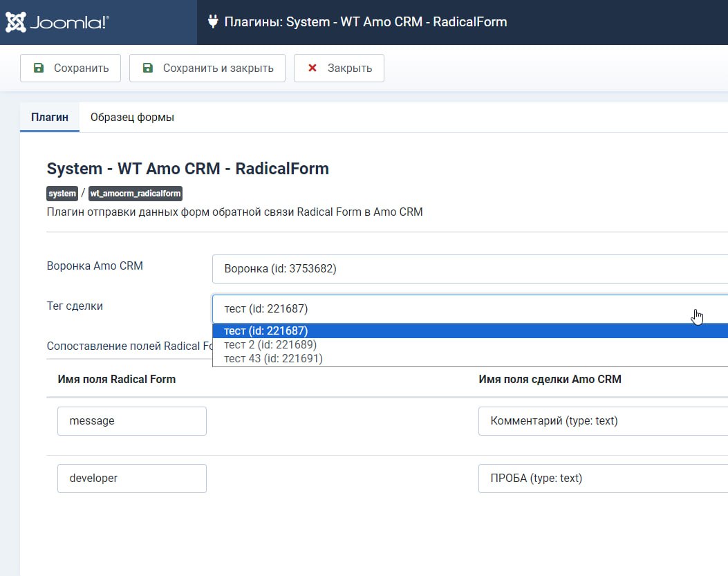The width and height of the screenshot is (728, 576).
Task: Select option тест (id: 221687)
Action: click(x=470, y=331)
